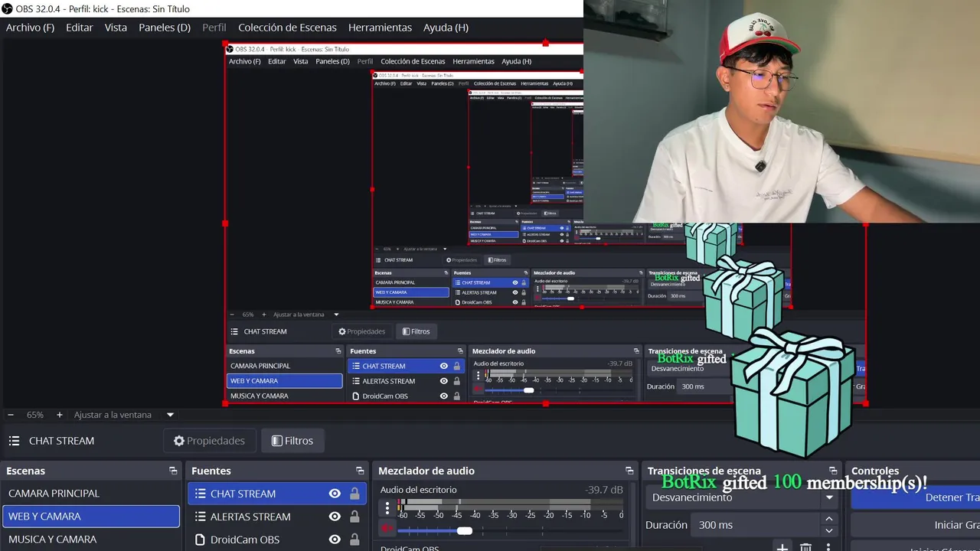Click the top-center red handle of the preview selection
Image resolution: width=980 pixels, height=551 pixels.
coord(546,43)
